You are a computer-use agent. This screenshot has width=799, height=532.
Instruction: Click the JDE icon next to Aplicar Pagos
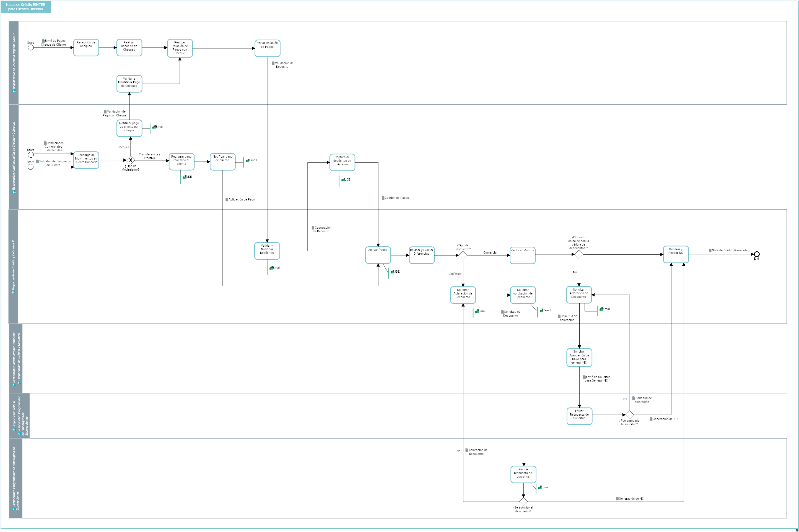pos(392,272)
